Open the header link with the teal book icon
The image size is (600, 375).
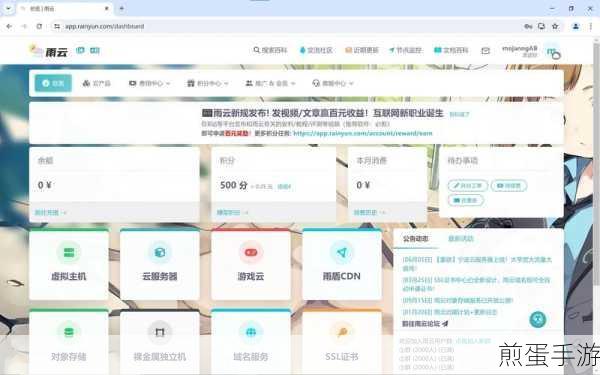(x=451, y=50)
